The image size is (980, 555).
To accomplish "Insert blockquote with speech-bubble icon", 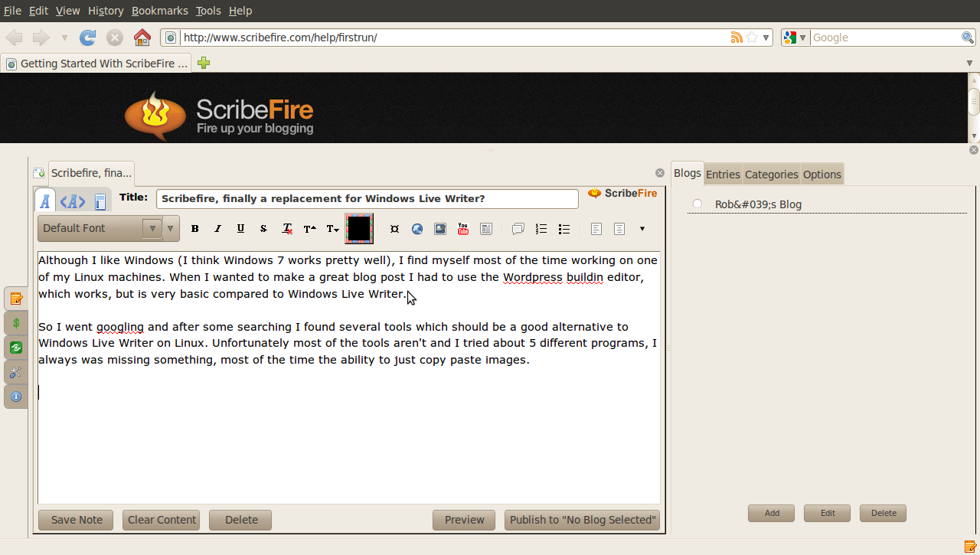I will [518, 229].
